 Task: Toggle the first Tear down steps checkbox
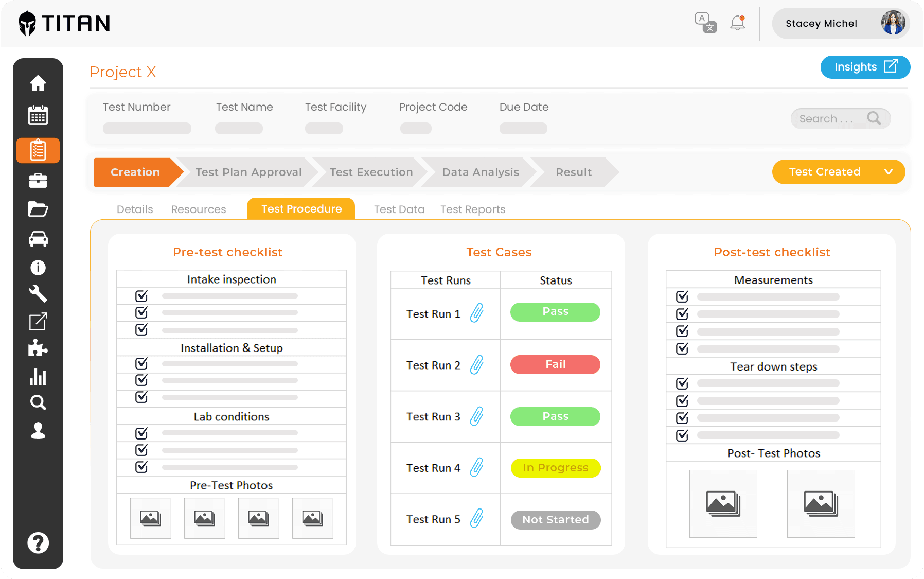click(681, 383)
